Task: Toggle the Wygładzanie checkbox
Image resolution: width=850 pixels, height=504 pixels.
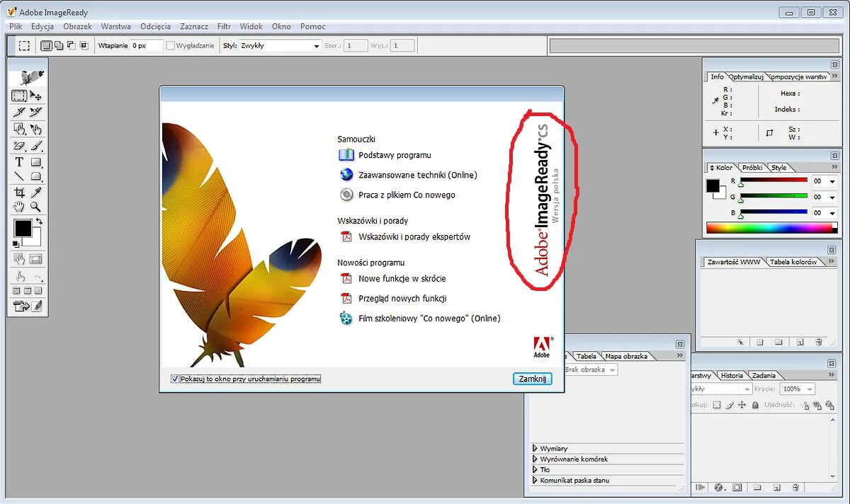Action: coord(170,45)
